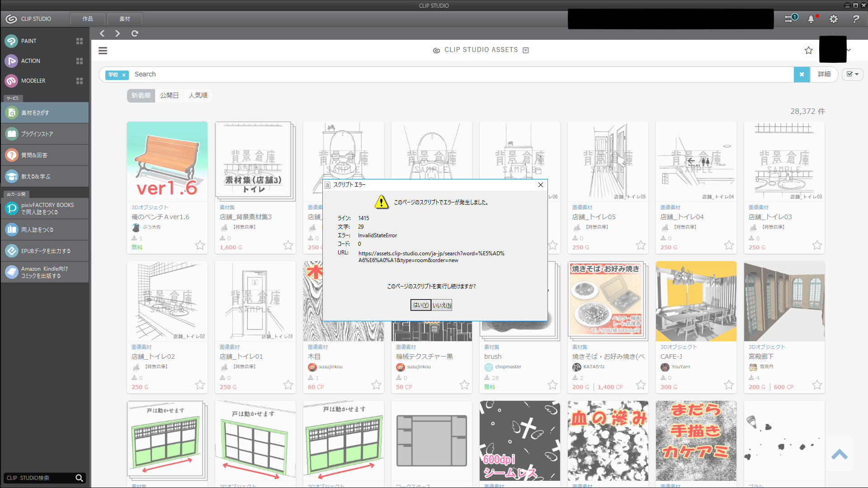Click the scroll-to-top arrow icon
The image size is (868, 488).
839,455
